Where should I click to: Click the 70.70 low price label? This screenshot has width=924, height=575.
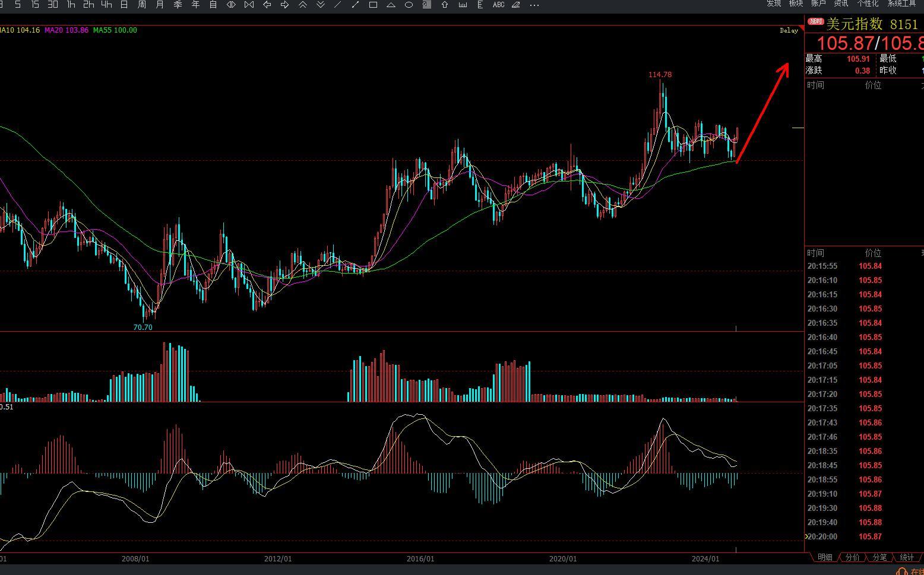143,328
